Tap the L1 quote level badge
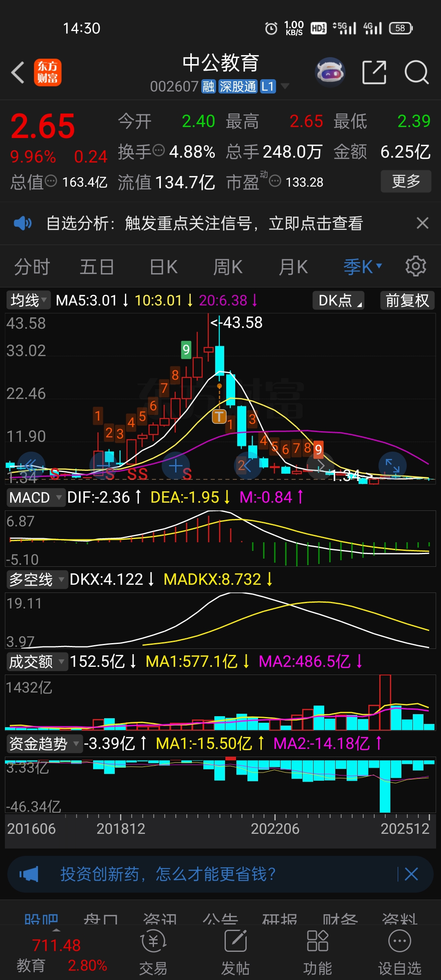Screen dimensions: 441x980 click(268, 87)
